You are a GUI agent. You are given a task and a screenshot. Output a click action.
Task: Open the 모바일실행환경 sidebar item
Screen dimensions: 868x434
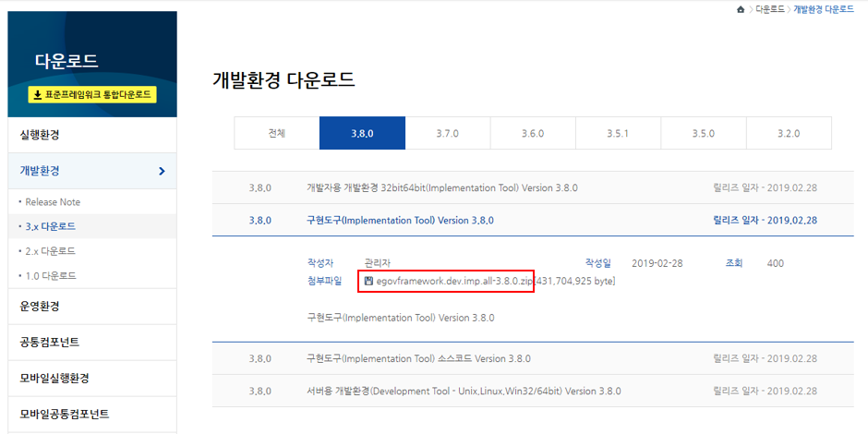click(55, 378)
